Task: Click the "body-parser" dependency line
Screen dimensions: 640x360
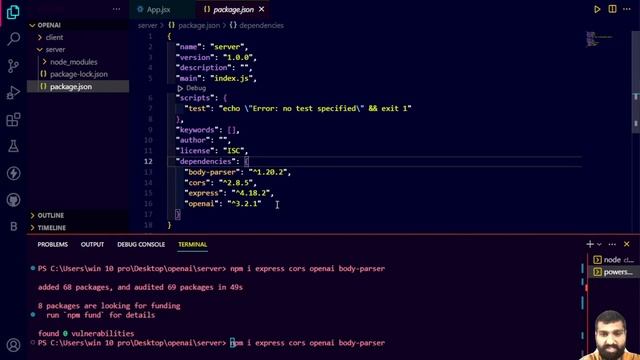Action: (x=238, y=172)
